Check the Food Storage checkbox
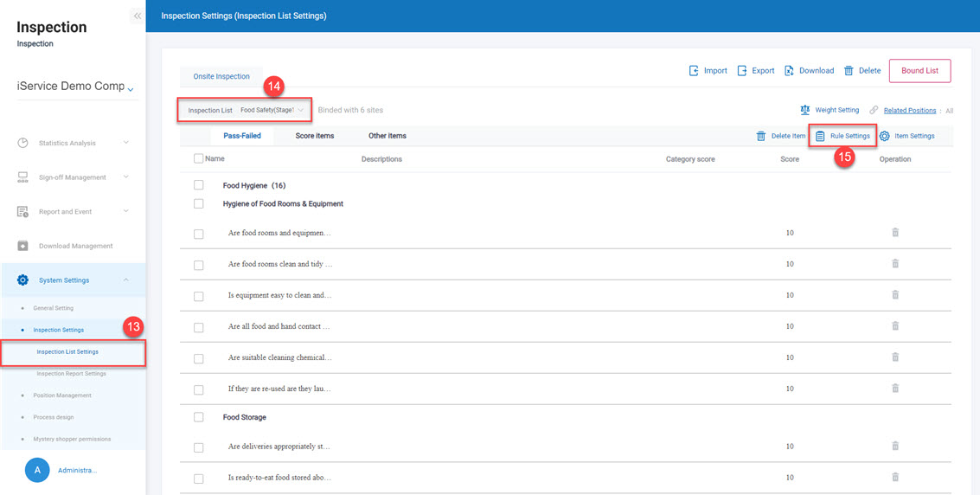 tap(199, 417)
